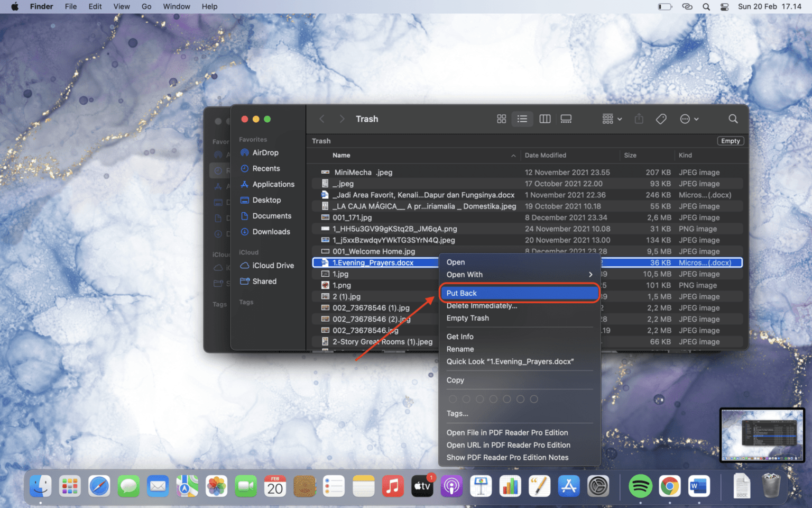Open Control Center in menu bar
The width and height of the screenshot is (812, 508).
coord(724,6)
